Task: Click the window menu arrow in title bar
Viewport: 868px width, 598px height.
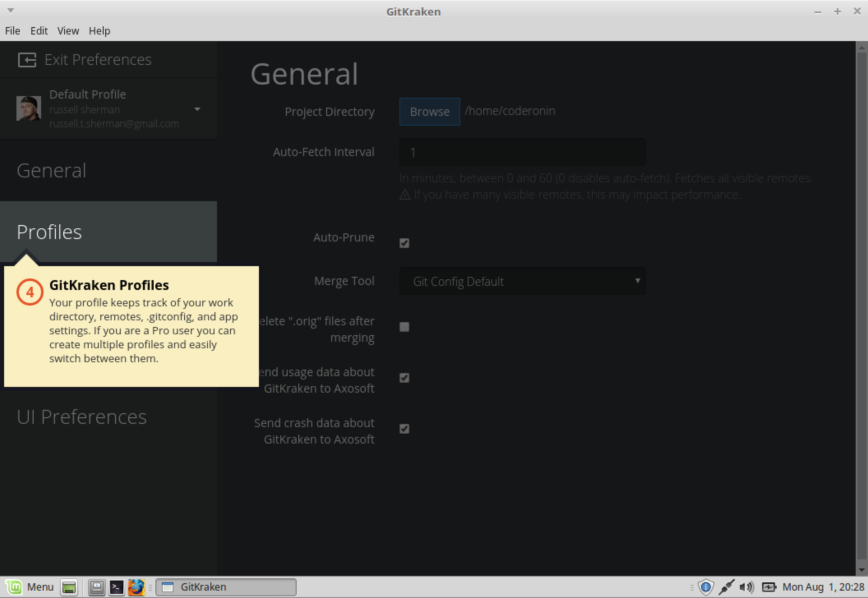Action: coord(11,10)
